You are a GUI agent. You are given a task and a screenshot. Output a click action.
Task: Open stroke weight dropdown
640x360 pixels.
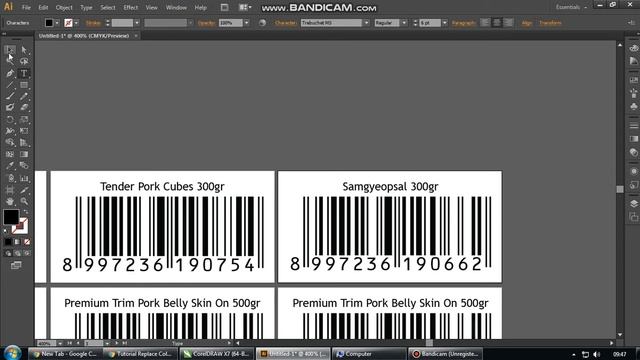[137, 23]
